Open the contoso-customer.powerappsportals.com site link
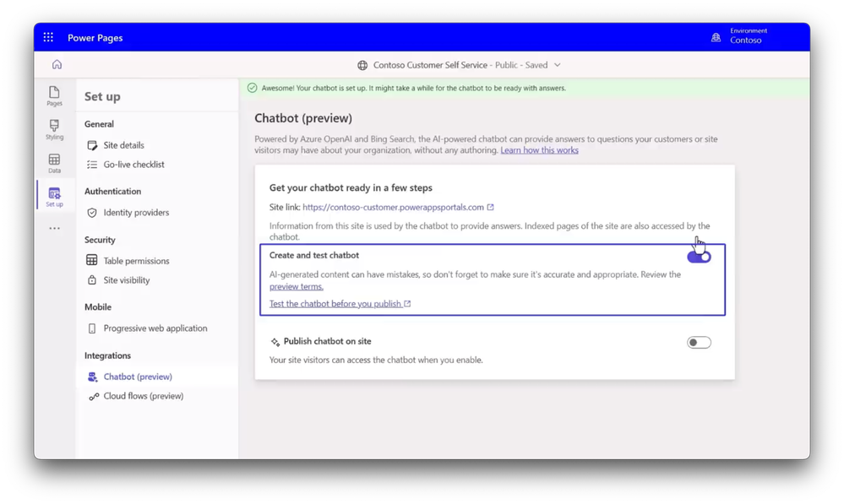844x504 pixels. (393, 207)
